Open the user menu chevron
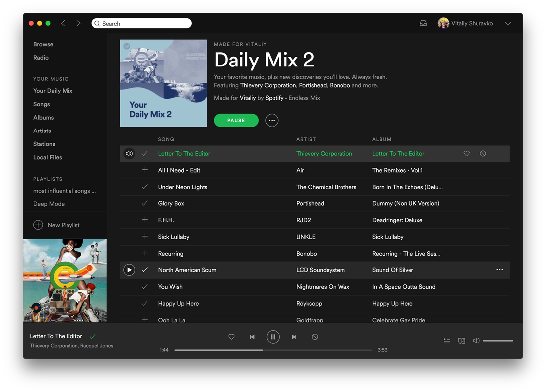This screenshot has width=546, height=392. click(508, 24)
